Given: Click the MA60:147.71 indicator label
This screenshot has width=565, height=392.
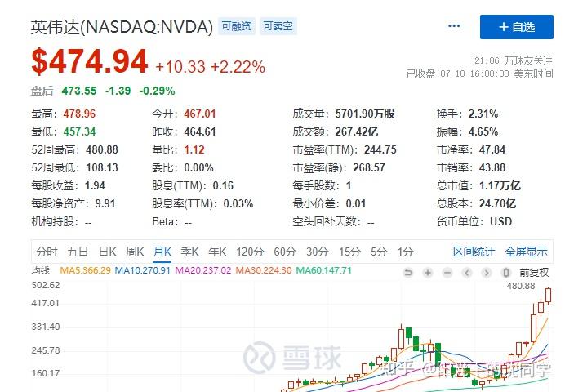Looking at the screenshot, I should [x=323, y=270].
